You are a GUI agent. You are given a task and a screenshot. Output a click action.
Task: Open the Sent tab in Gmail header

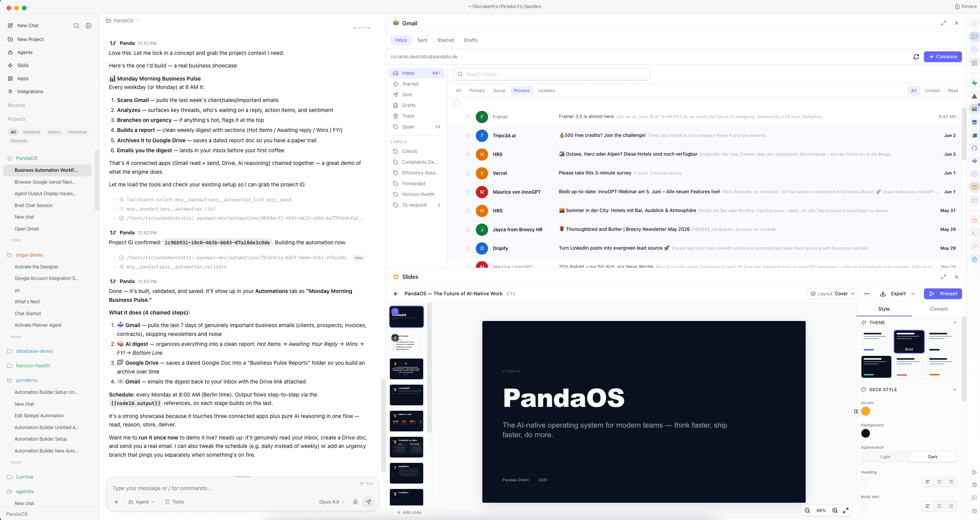click(x=422, y=40)
